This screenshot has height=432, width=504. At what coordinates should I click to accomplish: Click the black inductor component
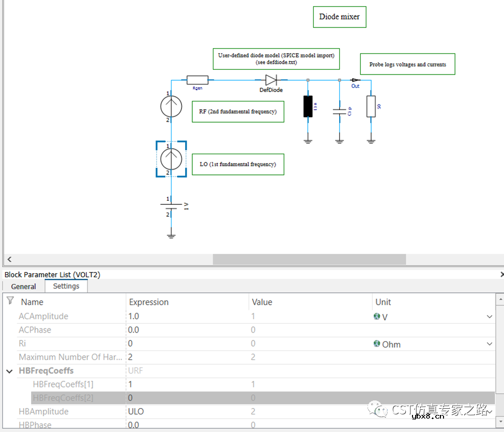(x=308, y=107)
